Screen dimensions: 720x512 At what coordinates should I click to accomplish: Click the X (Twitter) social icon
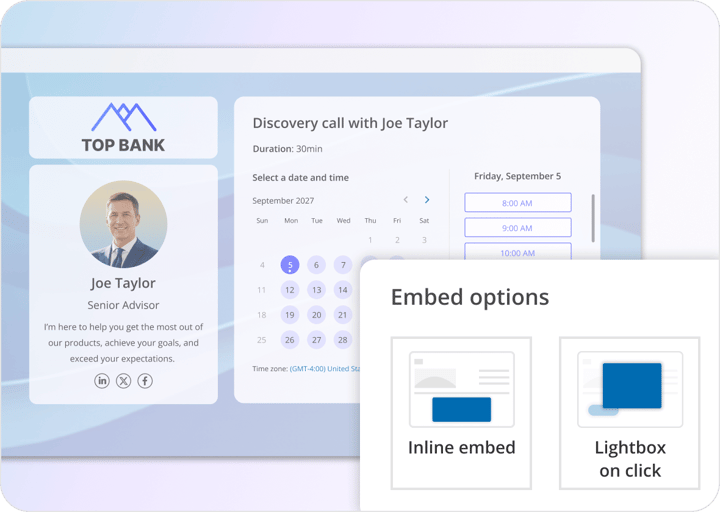pos(123,381)
